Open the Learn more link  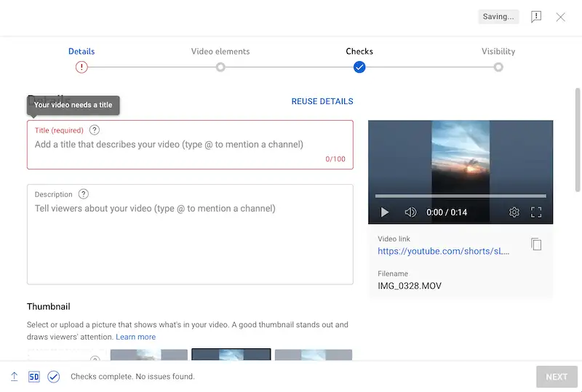(x=135, y=337)
